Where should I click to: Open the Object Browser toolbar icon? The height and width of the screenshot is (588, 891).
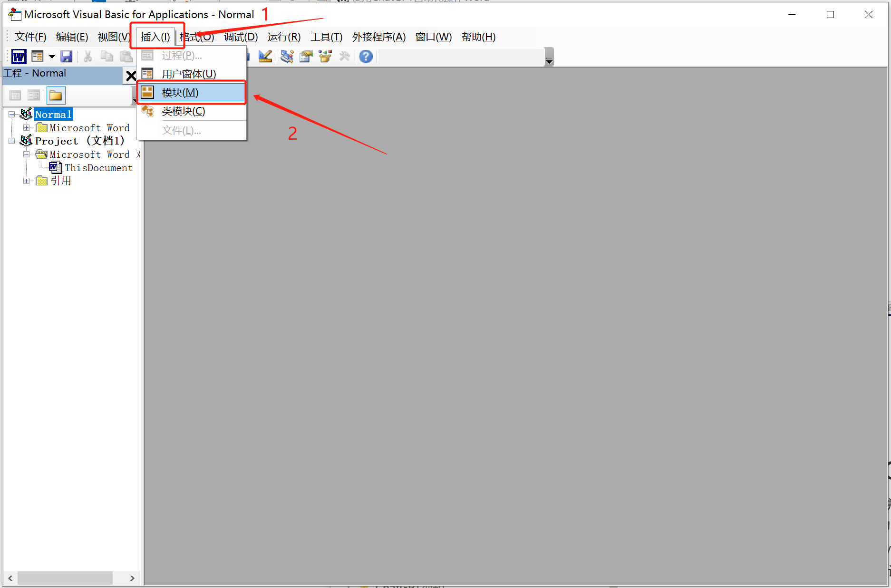[325, 57]
